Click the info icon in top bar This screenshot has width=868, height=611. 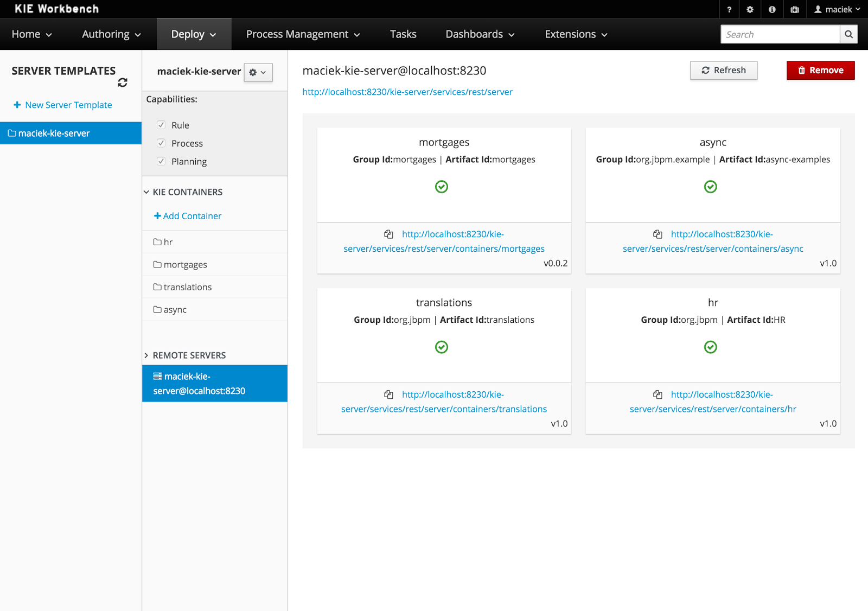[772, 9]
